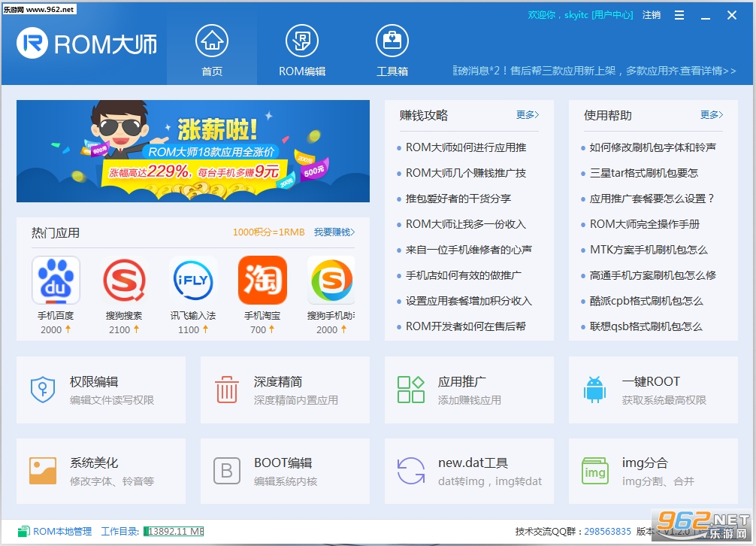Expand 更多 under 赚钱攻略
The width and height of the screenshot is (756, 546).
tap(528, 115)
